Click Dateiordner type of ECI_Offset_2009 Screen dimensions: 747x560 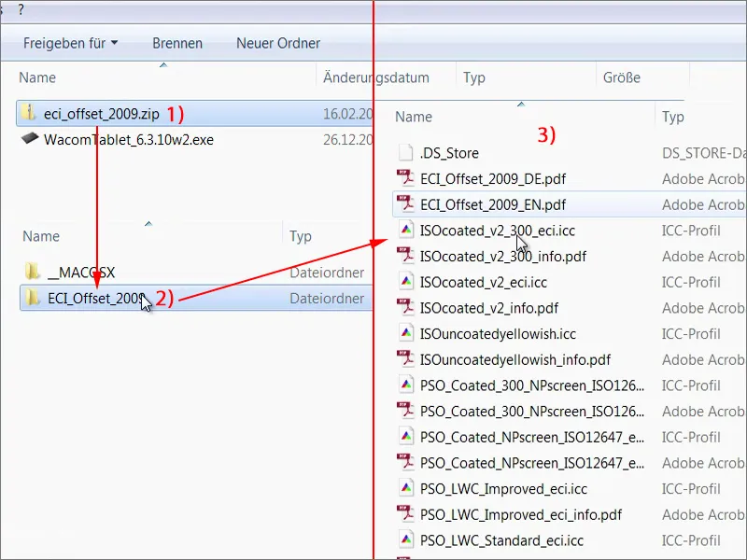(327, 299)
